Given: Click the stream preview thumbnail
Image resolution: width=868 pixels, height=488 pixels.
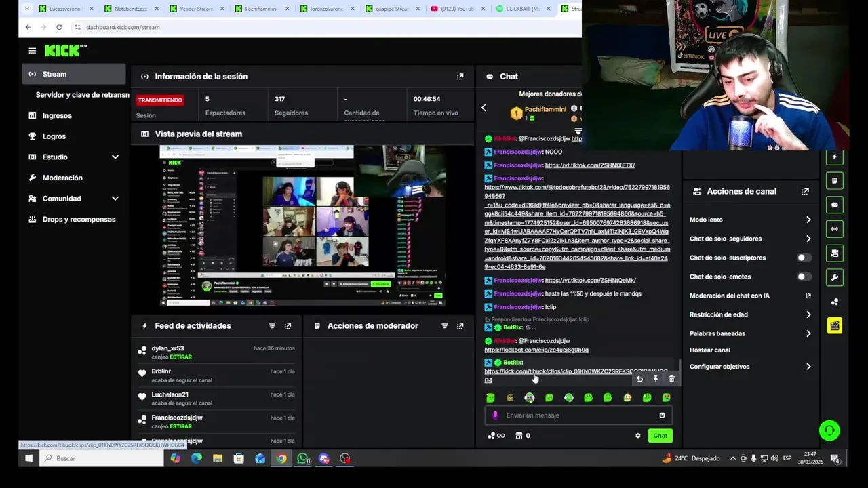Looking at the screenshot, I should 302,226.
